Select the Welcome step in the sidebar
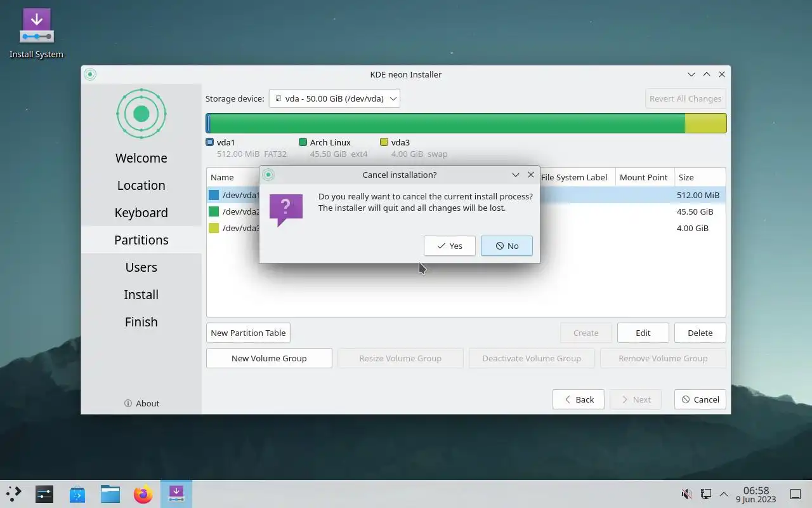This screenshot has height=508, width=812. click(x=141, y=158)
